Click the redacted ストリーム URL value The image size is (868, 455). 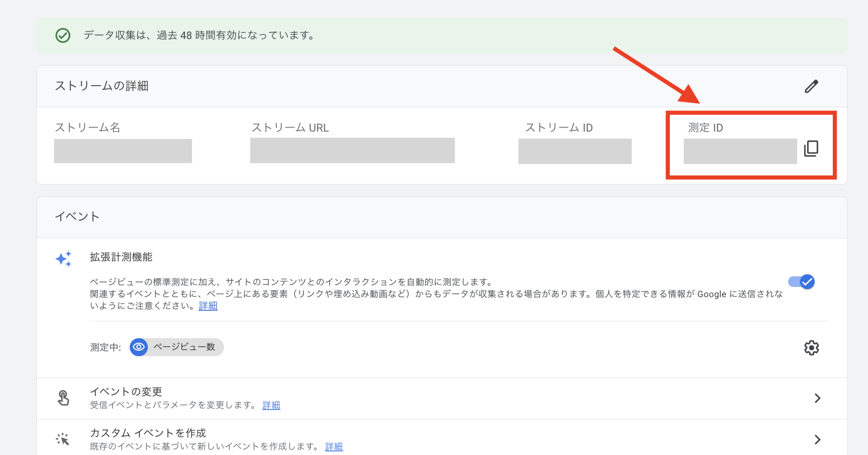point(352,151)
